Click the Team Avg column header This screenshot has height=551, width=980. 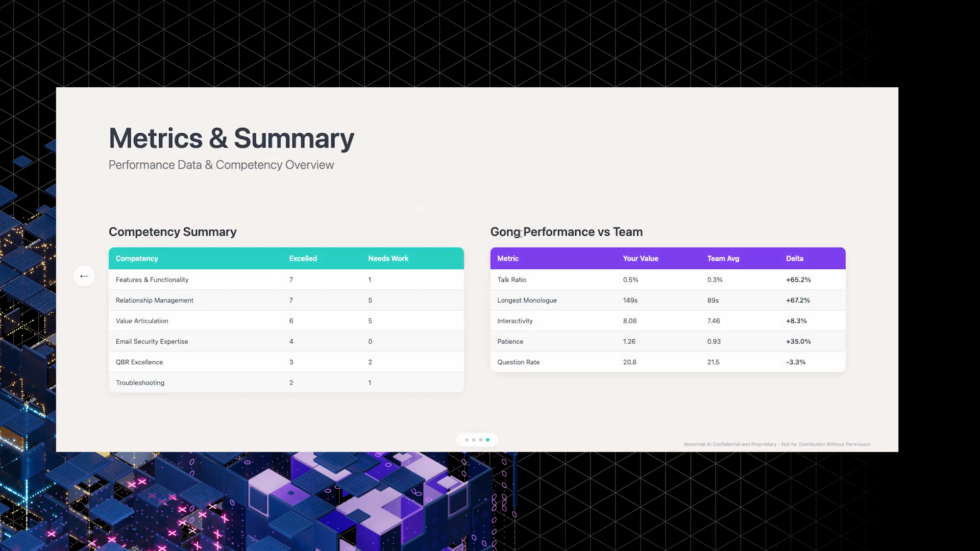click(723, 259)
